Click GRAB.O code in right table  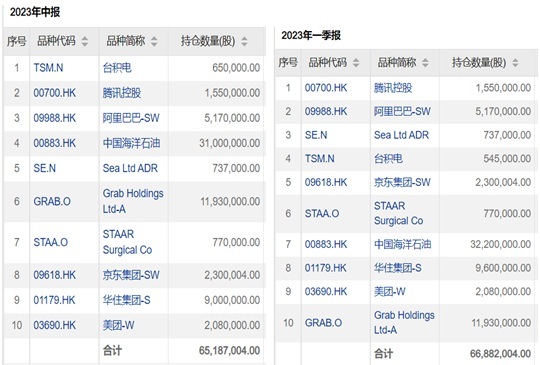[x=323, y=323]
